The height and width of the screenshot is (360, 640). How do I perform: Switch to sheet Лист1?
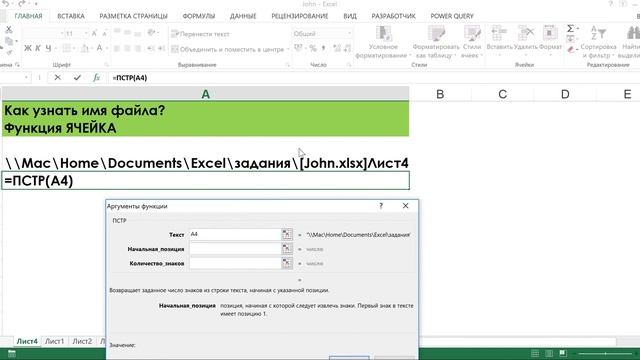(x=54, y=341)
